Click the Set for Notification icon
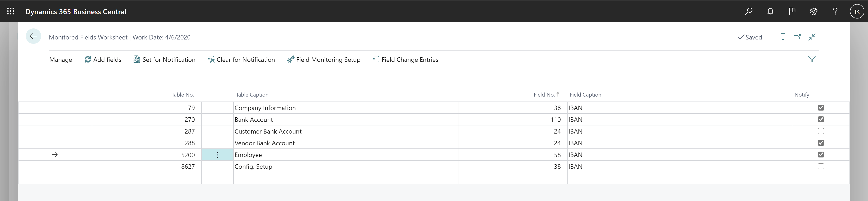 (137, 60)
